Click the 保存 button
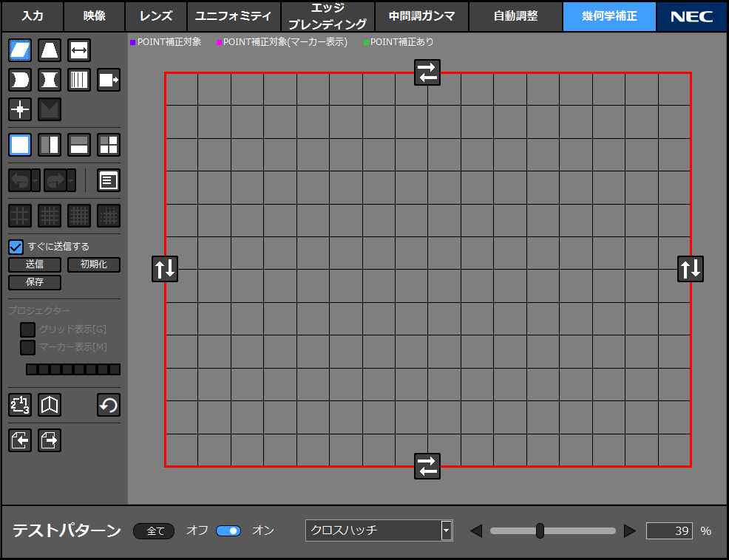 point(35,282)
